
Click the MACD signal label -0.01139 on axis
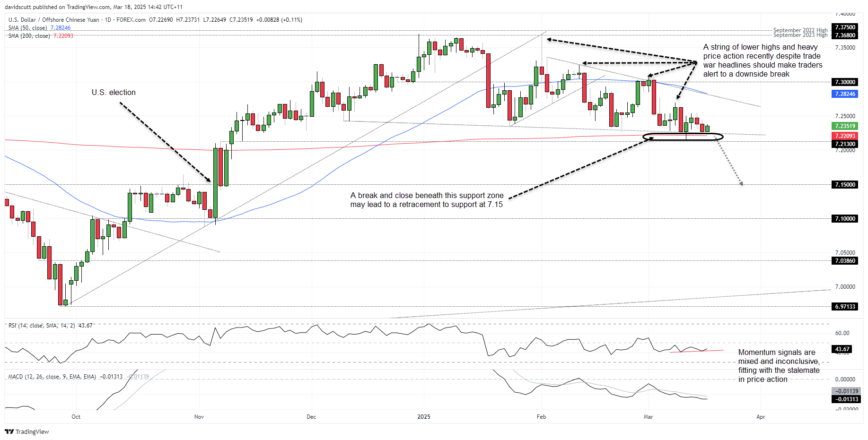coord(846,391)
